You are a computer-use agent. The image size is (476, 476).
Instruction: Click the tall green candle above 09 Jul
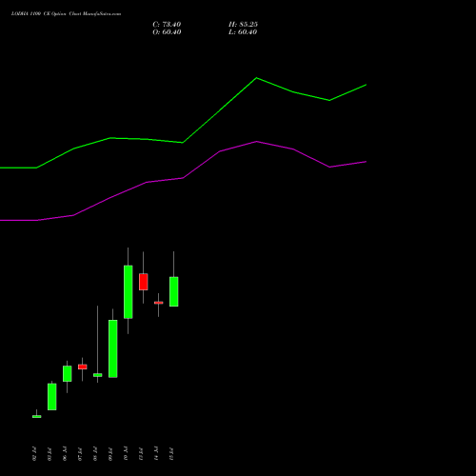113,348
